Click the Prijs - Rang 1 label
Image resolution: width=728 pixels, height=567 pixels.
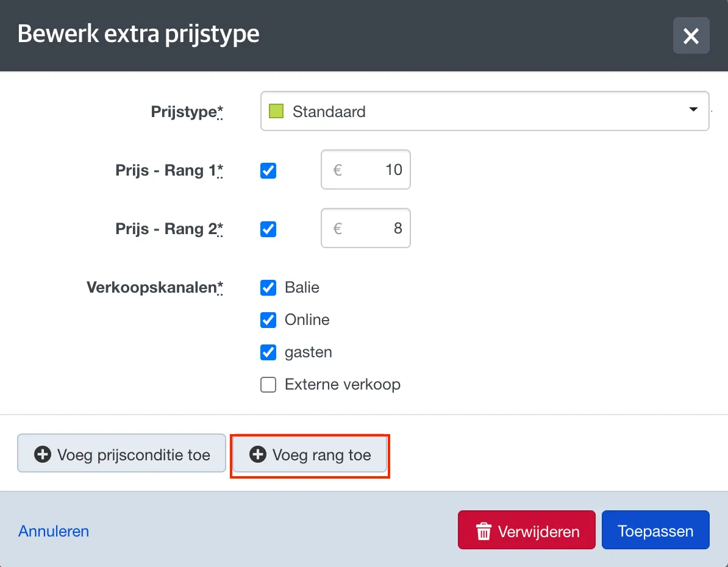point(169,171)
